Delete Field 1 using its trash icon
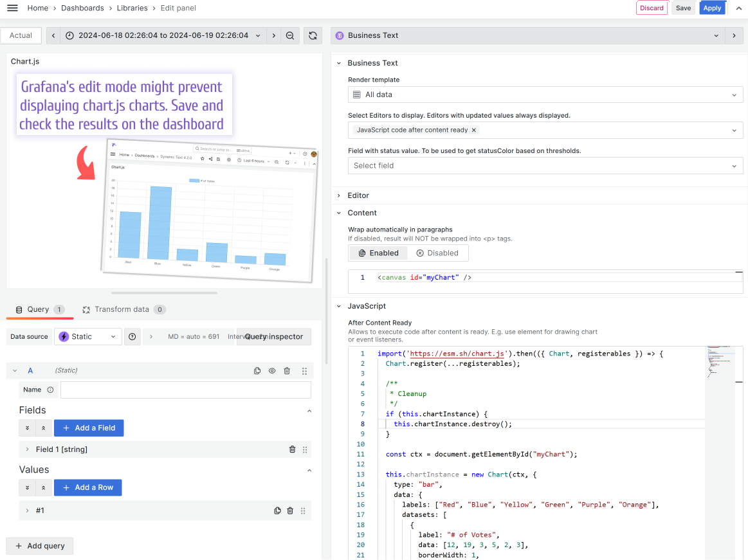 pyautogui.click(x=292, y=449)
